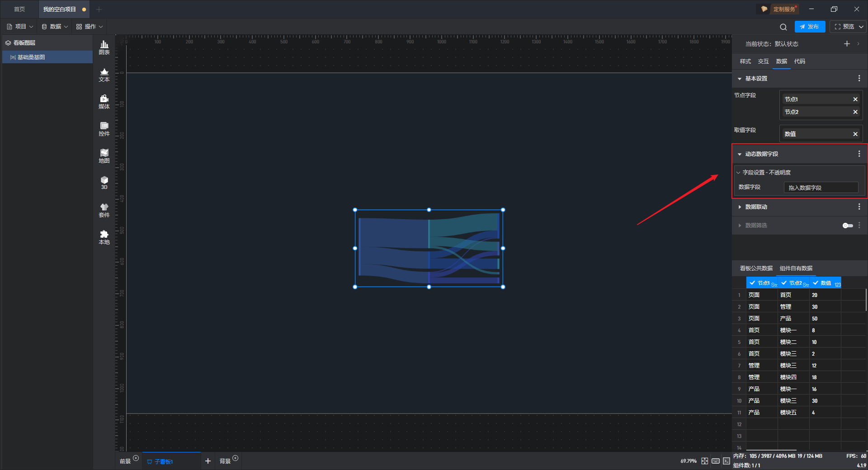The height and width of the screenshot is (470, 868).
Task: Collapse the 动态数据字段 section
Action: pyautogui.click(x=740, y=154)
